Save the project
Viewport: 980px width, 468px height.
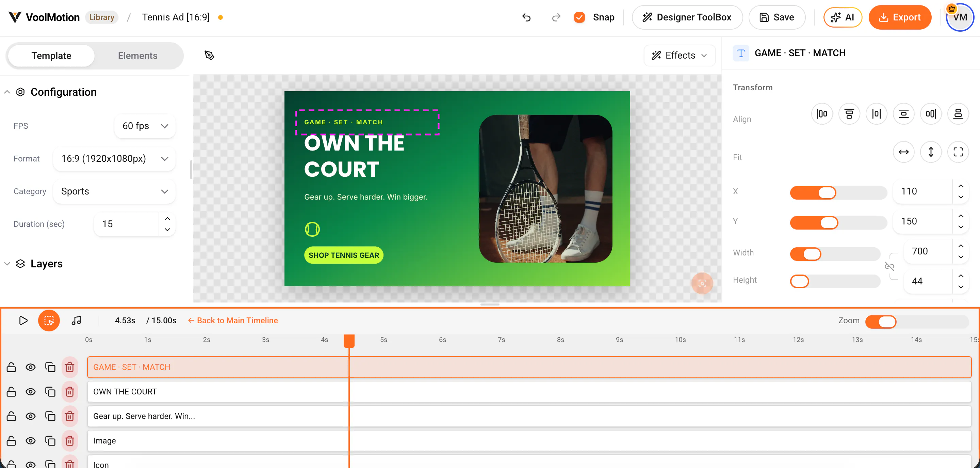[x=777, y=17]
